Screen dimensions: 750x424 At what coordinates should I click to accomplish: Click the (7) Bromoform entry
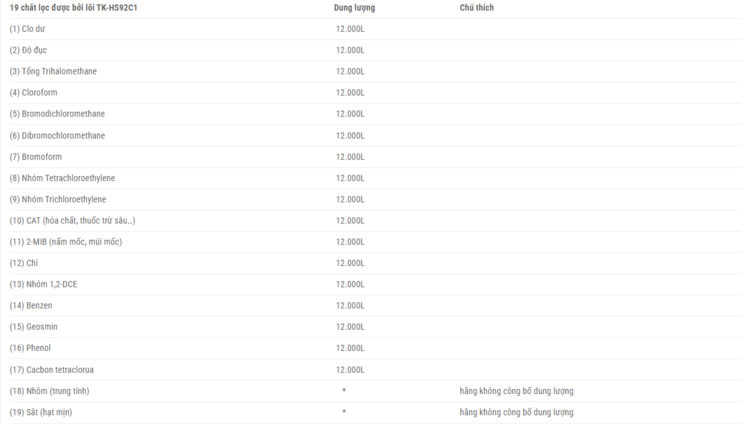point(36,156)
